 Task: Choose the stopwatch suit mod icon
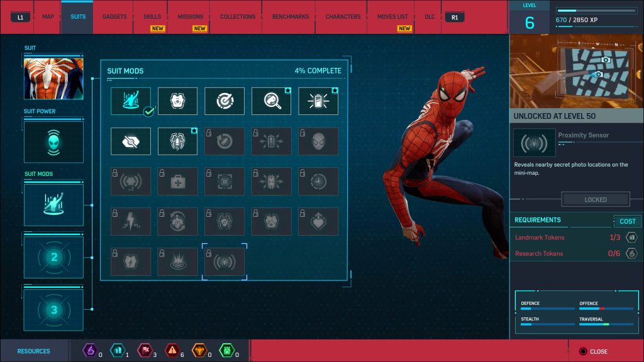point(319,182)
